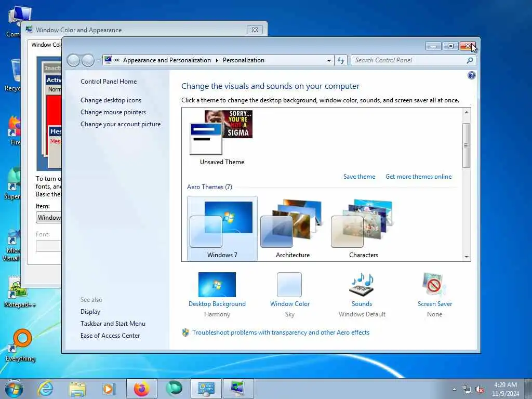Launch Internet Explorer from taskbar
The height and width of the screenshot is (399, 532).
[45, 389]
